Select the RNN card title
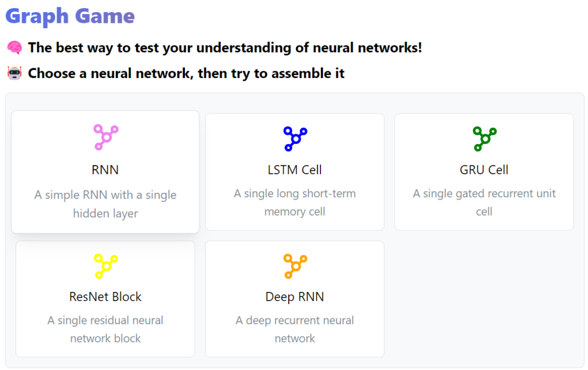 (x=105, y=170)
